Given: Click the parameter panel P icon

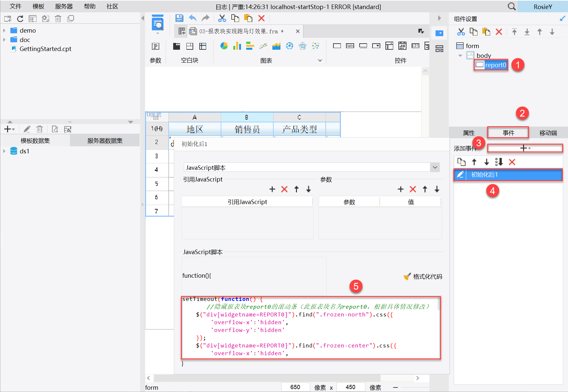Looking at the screenshot, I should click(155, 46).
